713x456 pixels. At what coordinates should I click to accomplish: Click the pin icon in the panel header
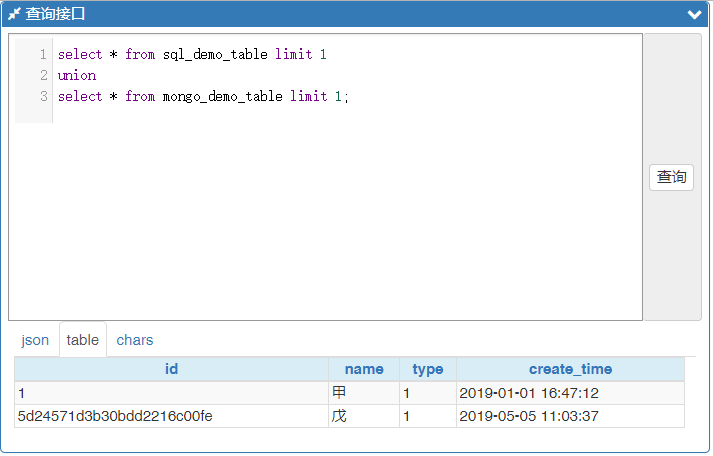pyautogui.click(x=14, y=14)
